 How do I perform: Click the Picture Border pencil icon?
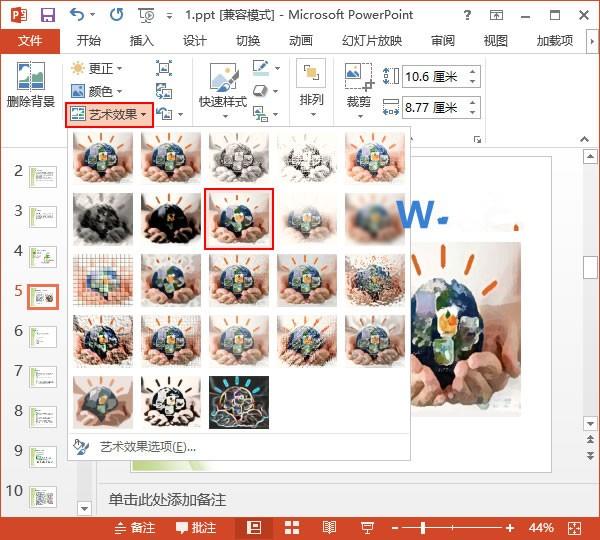[x=261, y=68]
